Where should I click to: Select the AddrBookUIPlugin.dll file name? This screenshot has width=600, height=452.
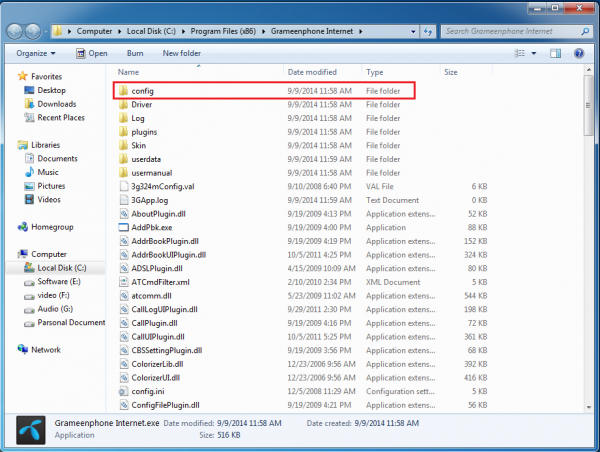pyautogui.click(x=169, y=255)
